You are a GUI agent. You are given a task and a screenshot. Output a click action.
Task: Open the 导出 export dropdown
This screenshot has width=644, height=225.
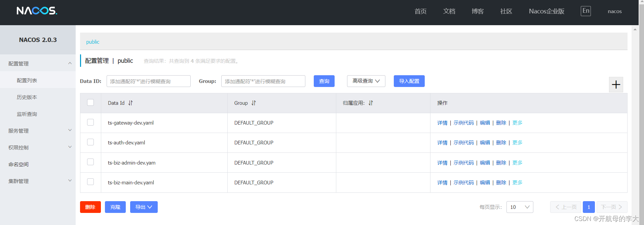click(x=144, y=207)
